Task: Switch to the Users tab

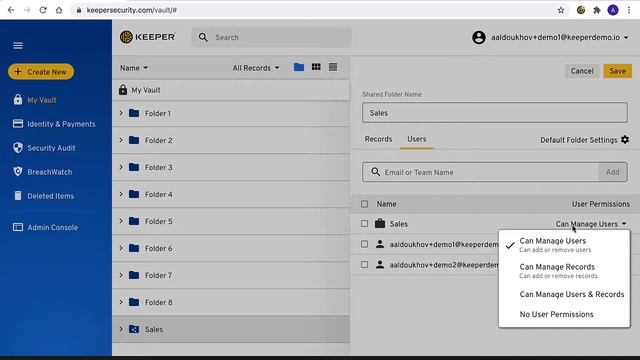Action: [417, 139]
